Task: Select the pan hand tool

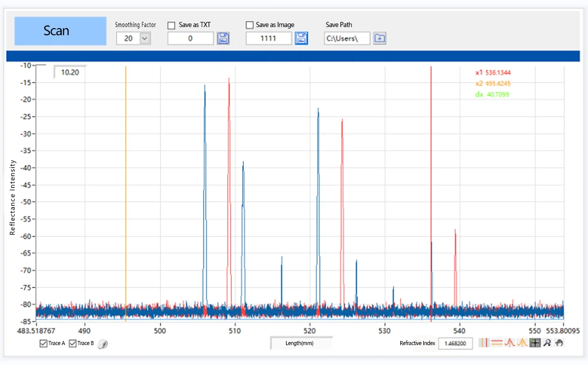Action: coord(559,343)
